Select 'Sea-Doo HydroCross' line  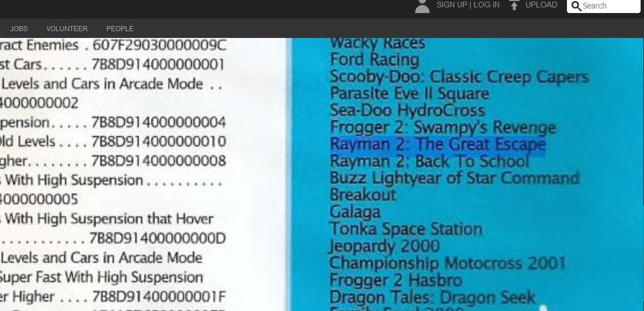tap(407, 110)
